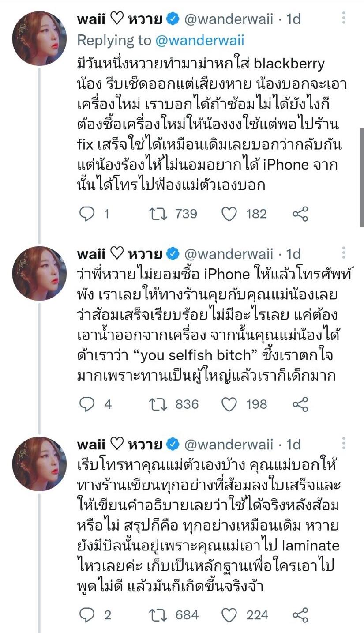
Task: Retweet the tweet with 836 retweets
Action: [157, 404]
